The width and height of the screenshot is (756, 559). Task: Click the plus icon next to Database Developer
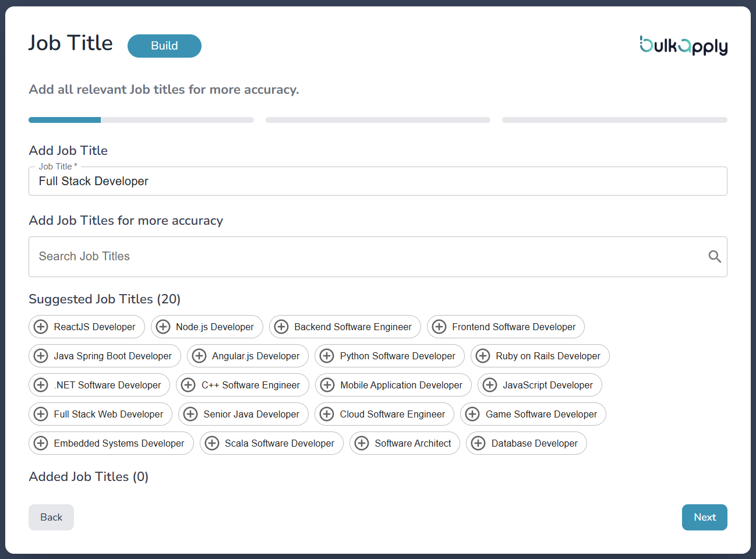click(478, 443)
